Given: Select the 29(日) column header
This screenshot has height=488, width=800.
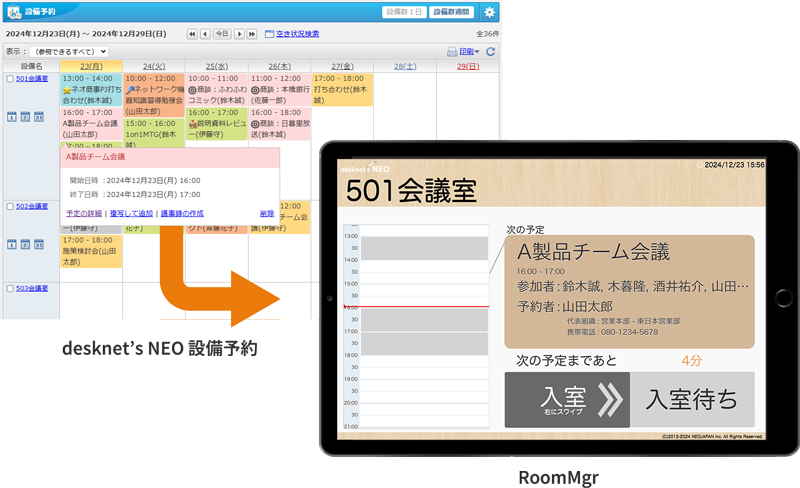Looking at the screenshot, I should click(x=468, y=66).
